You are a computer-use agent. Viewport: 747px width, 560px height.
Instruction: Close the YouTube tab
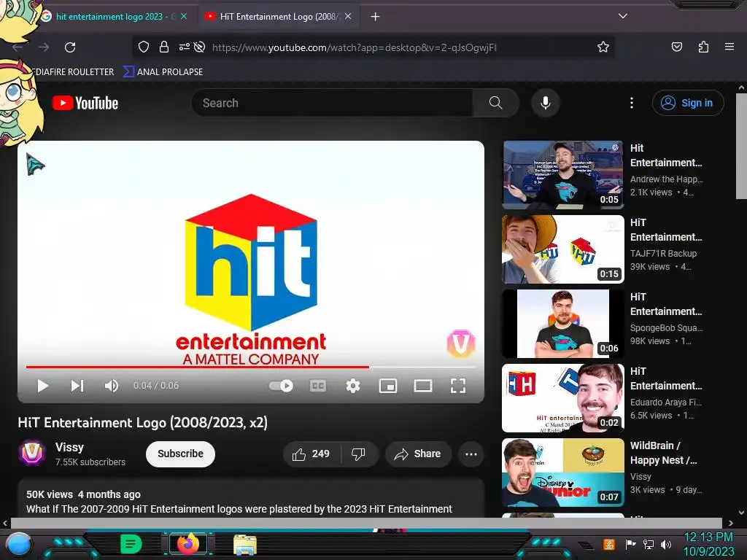tap(348, 17)
